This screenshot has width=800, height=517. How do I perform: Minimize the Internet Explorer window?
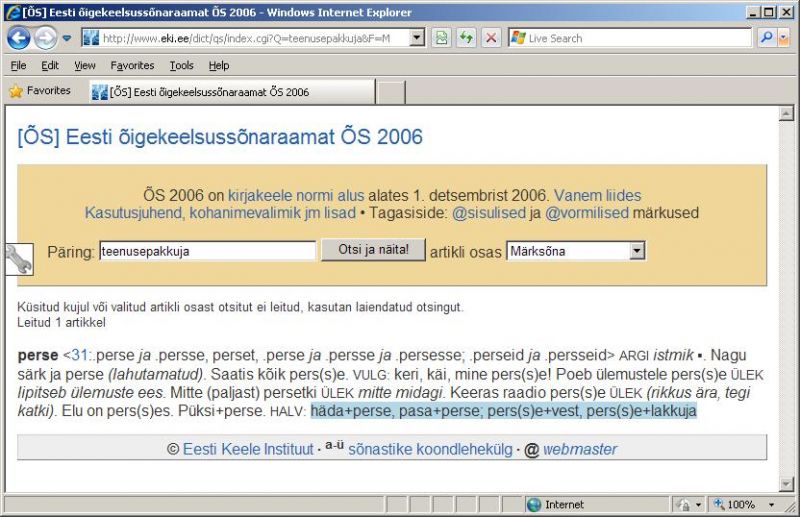tap(752, 12)
